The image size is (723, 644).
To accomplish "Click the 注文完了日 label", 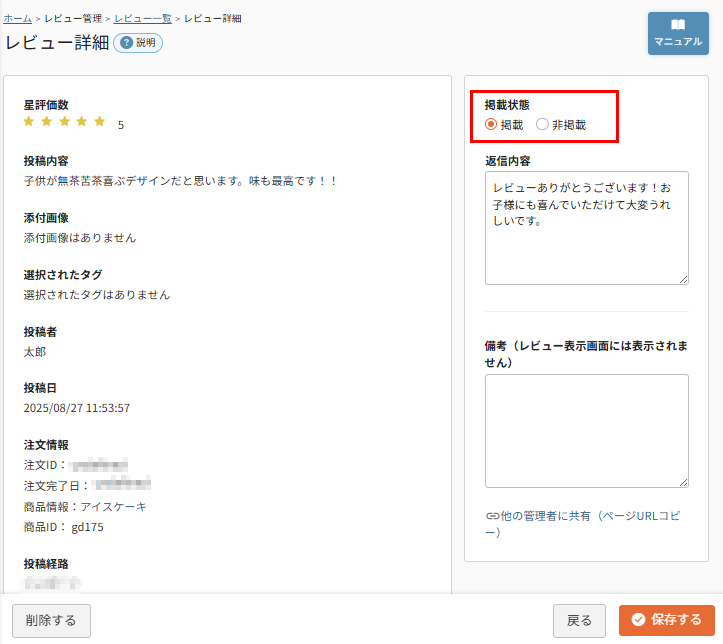I will click(x=52, y=486).
